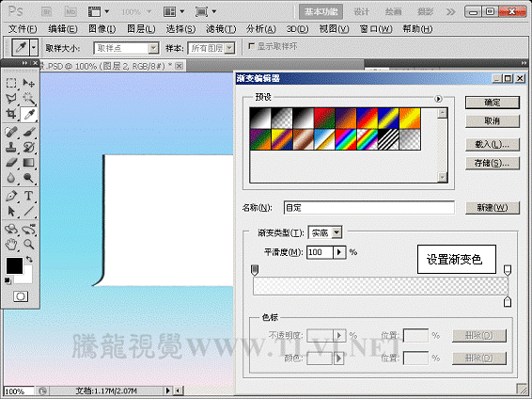This screenshot has height=399, width=532.
Task: Select the Pen tool
Action: pos(11,196)
